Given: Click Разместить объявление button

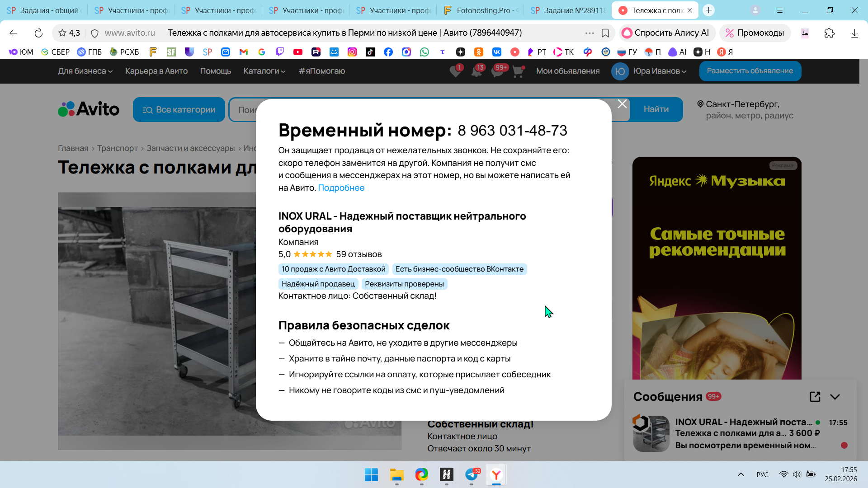Looking at the screenshot, I should pyautogui.click(x=750, y=71).
